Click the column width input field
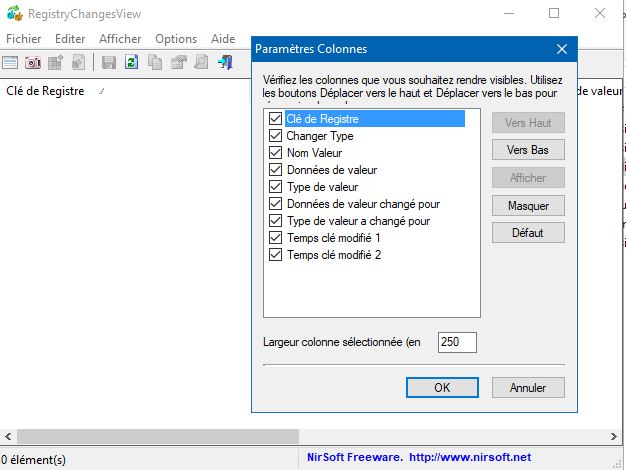Image resolution: width=626 pixels, height=470 pixels. coord(457,342)
